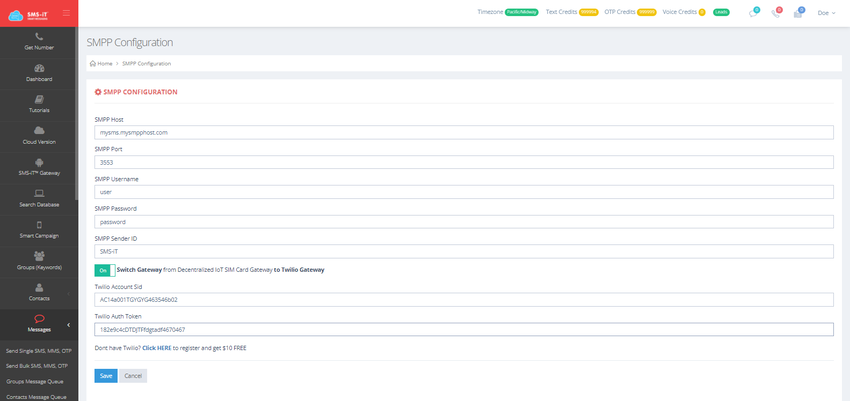The height and width of the screenshot is (401, 850).
Task: Expand the Contacts sidebar submenu
Action: tap(68, 294)
